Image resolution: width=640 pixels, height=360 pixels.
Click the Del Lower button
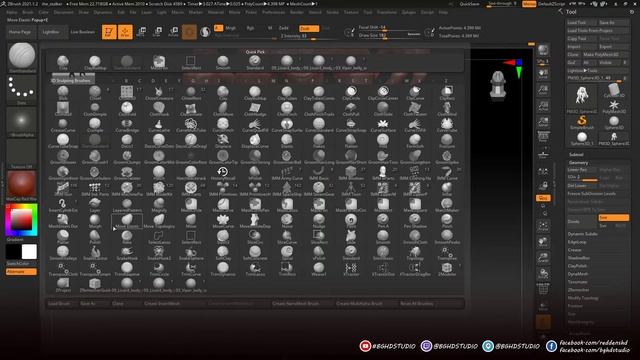(582, 186)
